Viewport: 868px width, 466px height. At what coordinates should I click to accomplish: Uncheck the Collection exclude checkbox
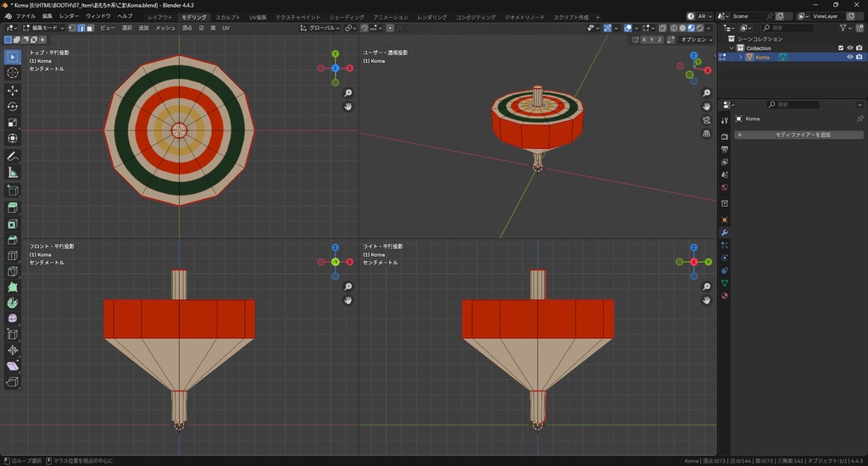coord(841,48)
